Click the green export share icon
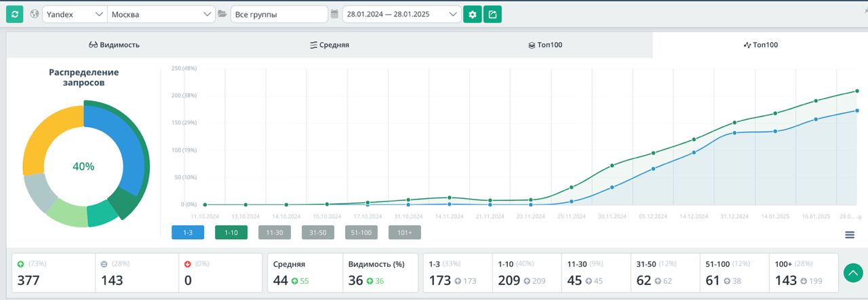 pyautogui.click(x=493, y=14)
